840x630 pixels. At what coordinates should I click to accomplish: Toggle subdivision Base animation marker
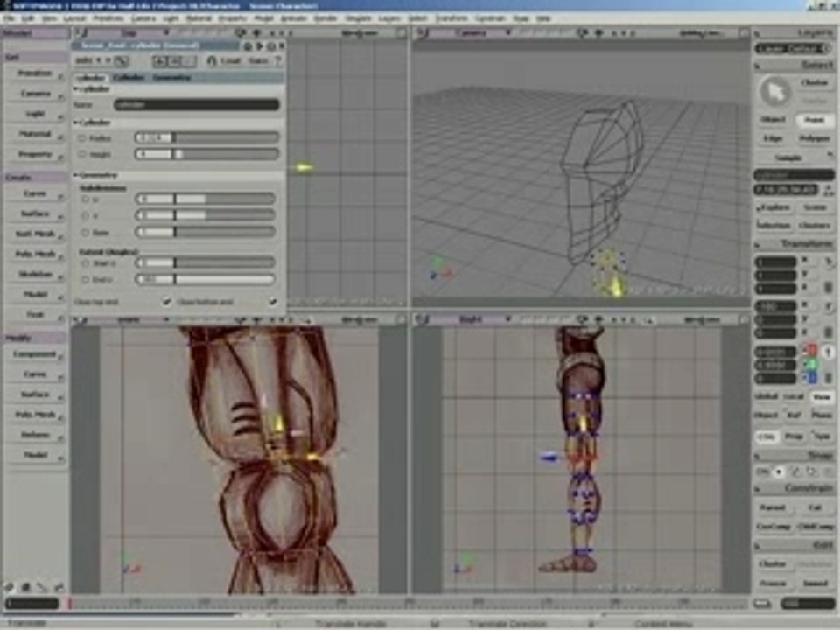pos(85,232)
